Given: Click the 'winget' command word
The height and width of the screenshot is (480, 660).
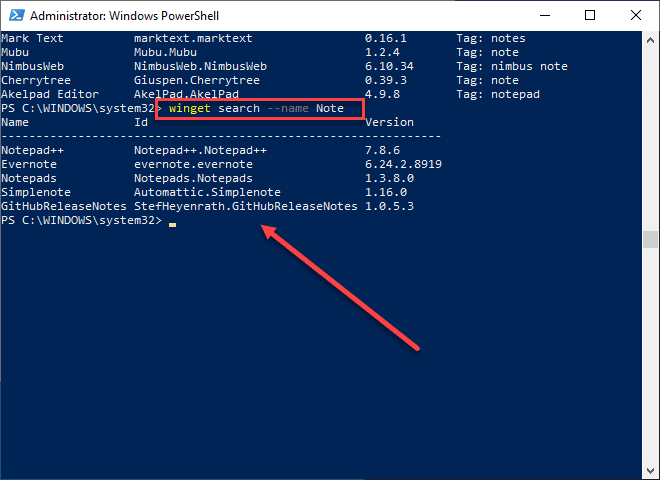Looking at the screenshot, I should 189,108.
